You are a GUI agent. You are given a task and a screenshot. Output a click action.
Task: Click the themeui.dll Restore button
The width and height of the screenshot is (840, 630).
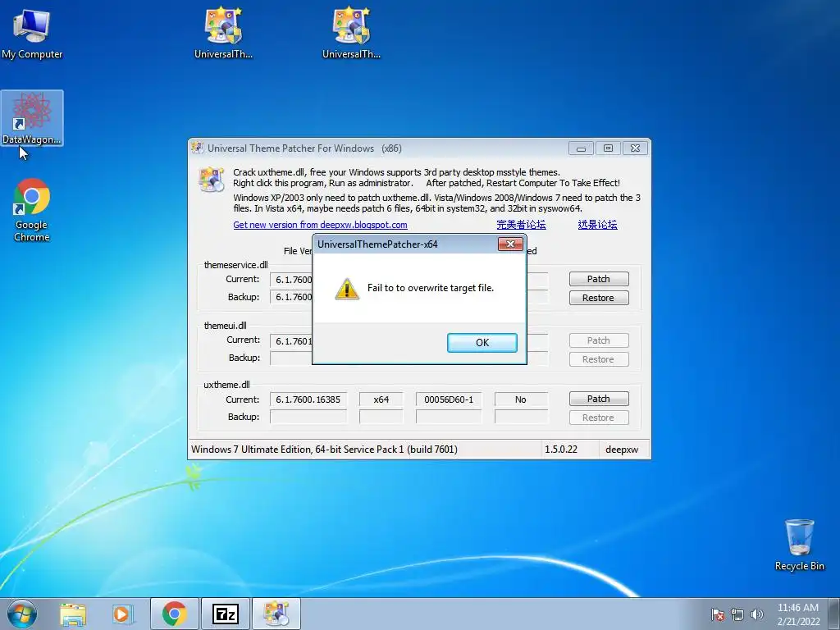tap(598, 359)
